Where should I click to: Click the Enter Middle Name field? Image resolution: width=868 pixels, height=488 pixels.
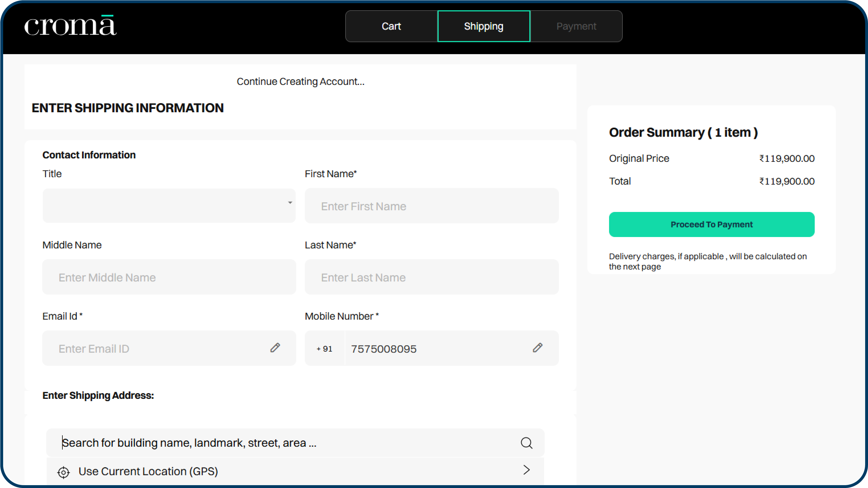tap(169, 277)
